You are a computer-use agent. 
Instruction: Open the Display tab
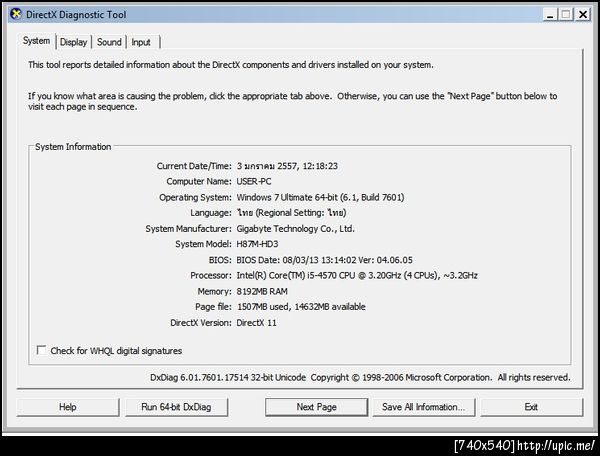pyautogui.click(x=73, y=42)
